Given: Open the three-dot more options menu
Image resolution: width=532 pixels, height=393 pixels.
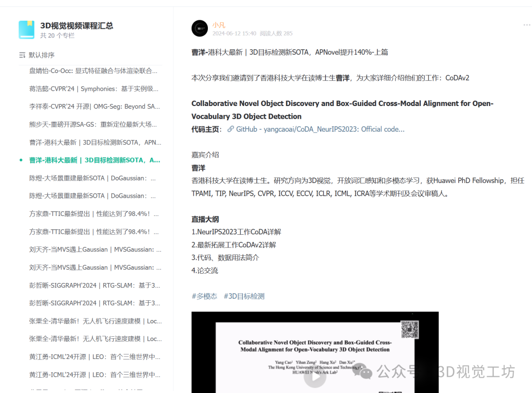Looking at the screenshot, I should pos(527,25).
